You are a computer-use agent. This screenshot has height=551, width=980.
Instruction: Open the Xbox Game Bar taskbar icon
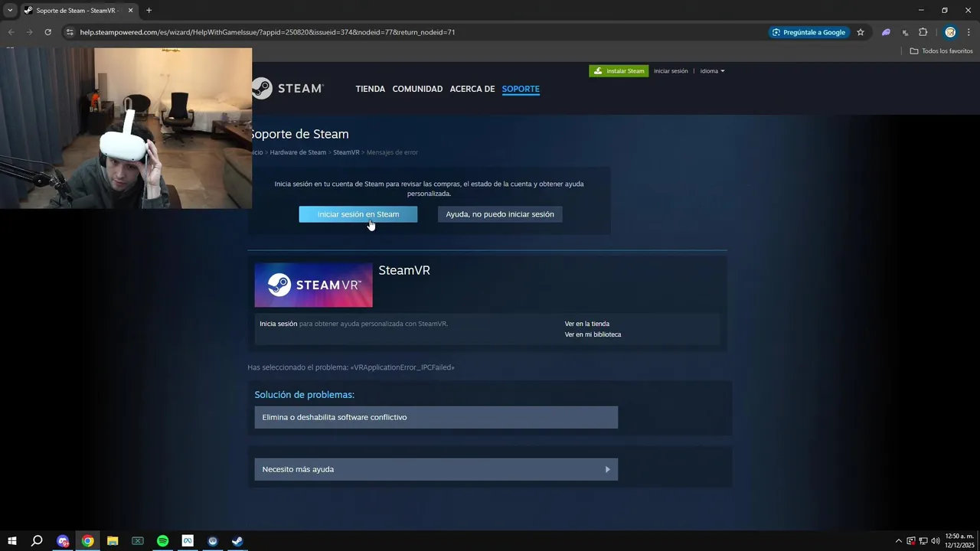point(138,541)
